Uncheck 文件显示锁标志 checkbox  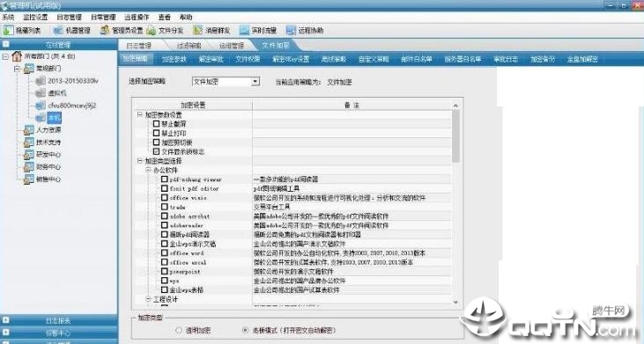[x=156, y=151]
